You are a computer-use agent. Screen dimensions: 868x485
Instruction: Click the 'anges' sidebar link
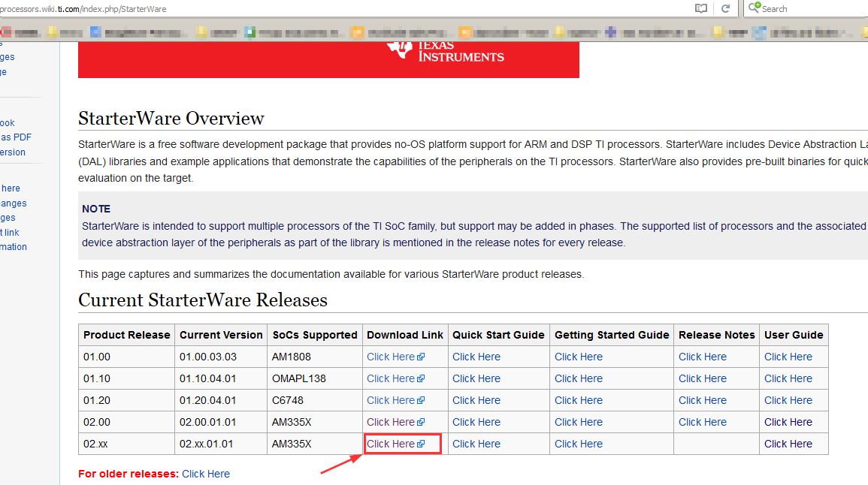(x=14, y=203)
